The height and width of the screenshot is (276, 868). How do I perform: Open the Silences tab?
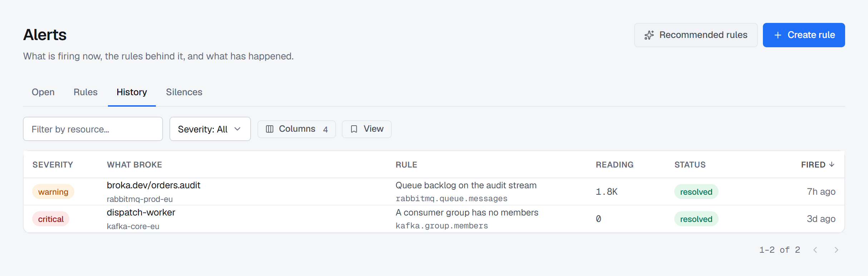(x=184, y=92)
